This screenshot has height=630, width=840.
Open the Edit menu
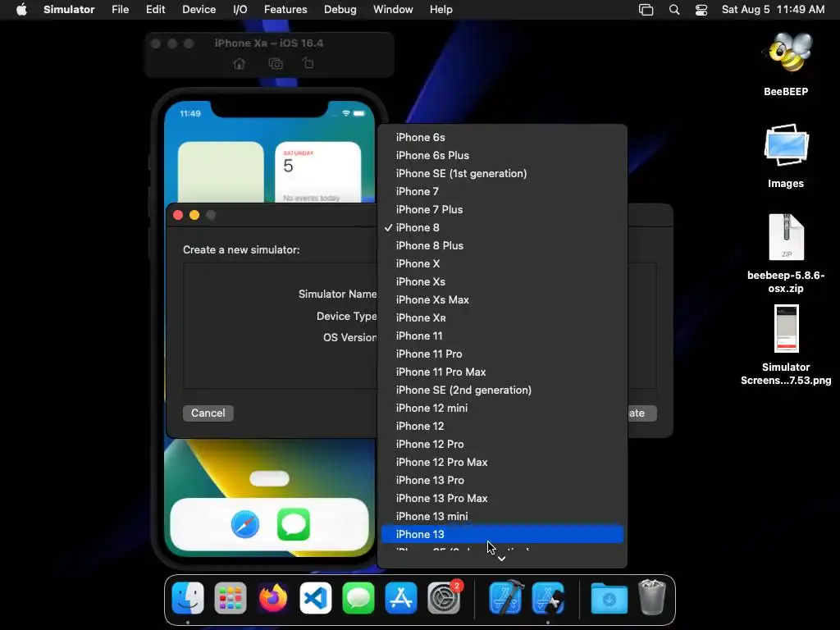click(155, 9)
